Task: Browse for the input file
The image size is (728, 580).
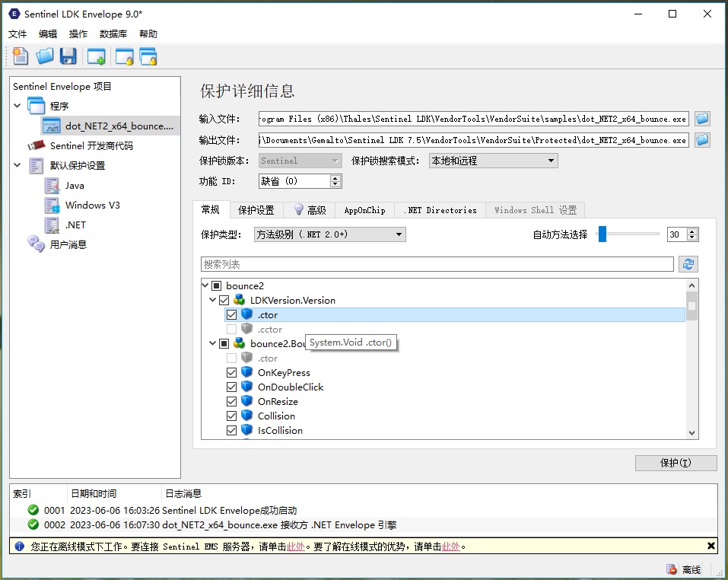Action: [702, 119]
